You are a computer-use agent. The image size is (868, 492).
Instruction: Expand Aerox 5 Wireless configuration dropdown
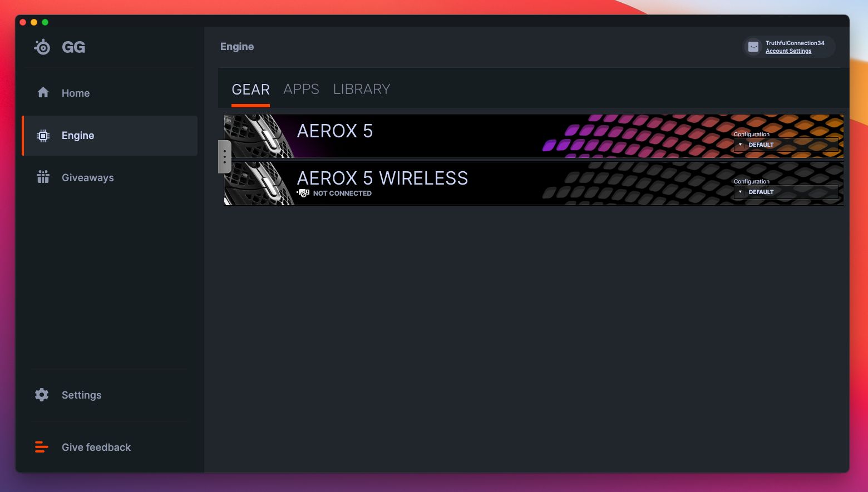(786, 192)
